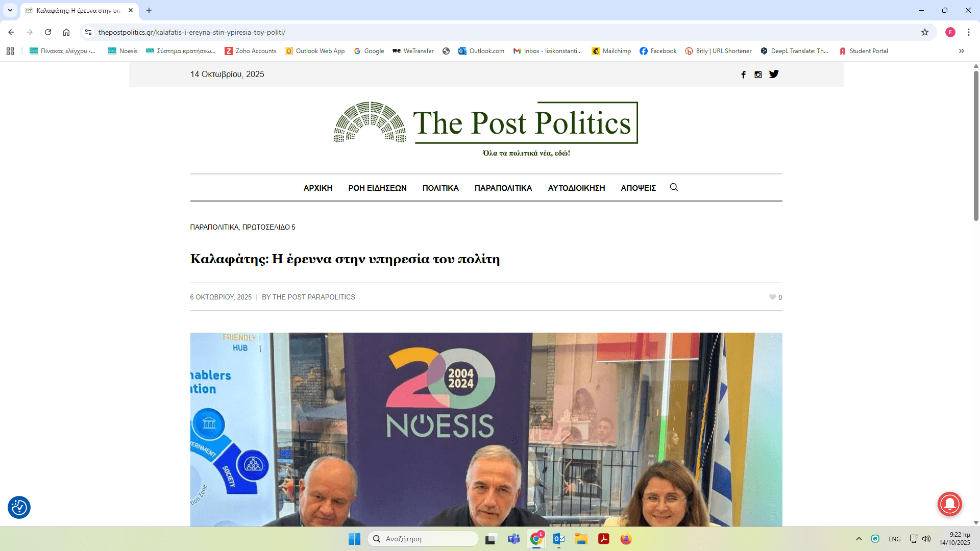Bookmark this page with the star icon
Viewport: 980px width, 551px height.
tap(925, 32)
